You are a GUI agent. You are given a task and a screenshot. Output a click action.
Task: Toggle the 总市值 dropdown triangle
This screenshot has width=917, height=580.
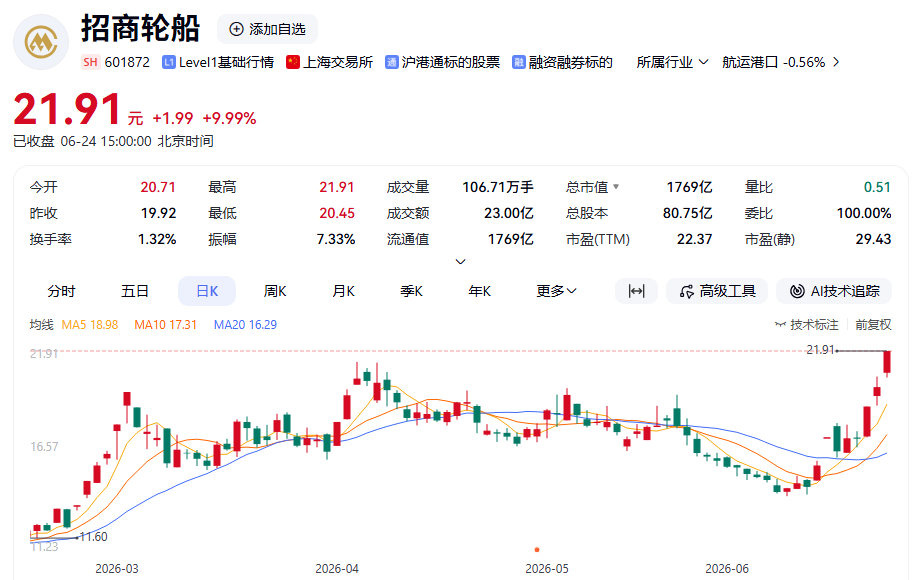616,187
